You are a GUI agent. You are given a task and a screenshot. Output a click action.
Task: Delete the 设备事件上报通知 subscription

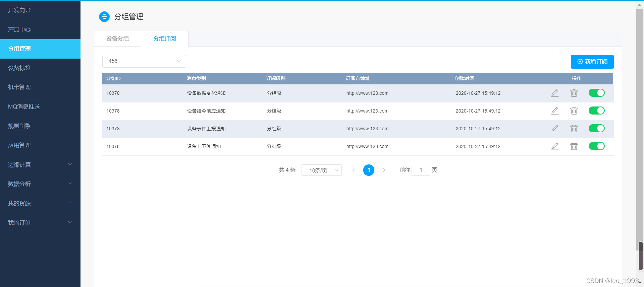[x=574, y=129]
